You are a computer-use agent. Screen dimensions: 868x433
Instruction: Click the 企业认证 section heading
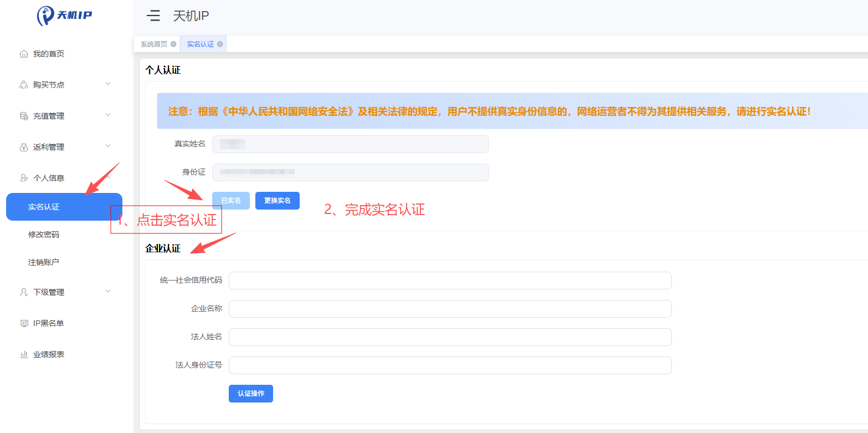pos(163,249)
